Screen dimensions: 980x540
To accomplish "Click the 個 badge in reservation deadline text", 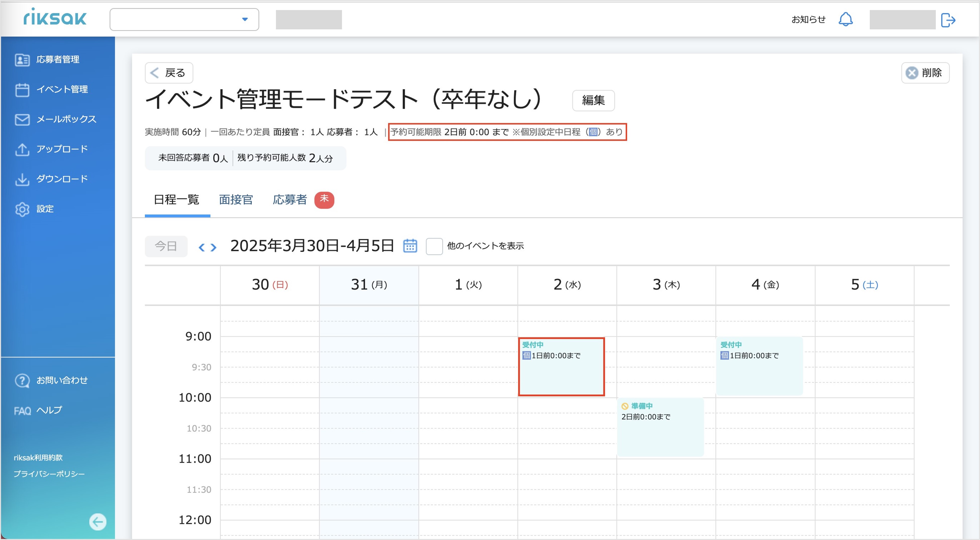I will click(x=593, y=132).
